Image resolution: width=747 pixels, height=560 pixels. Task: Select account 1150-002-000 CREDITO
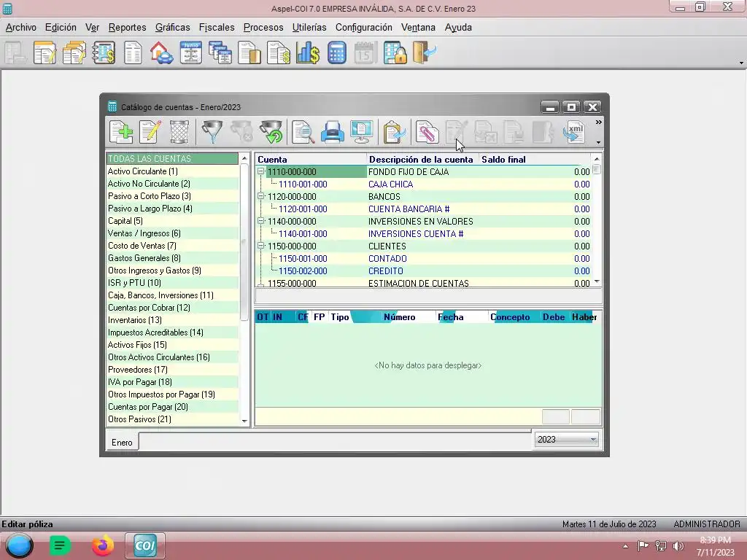(423, 271)
